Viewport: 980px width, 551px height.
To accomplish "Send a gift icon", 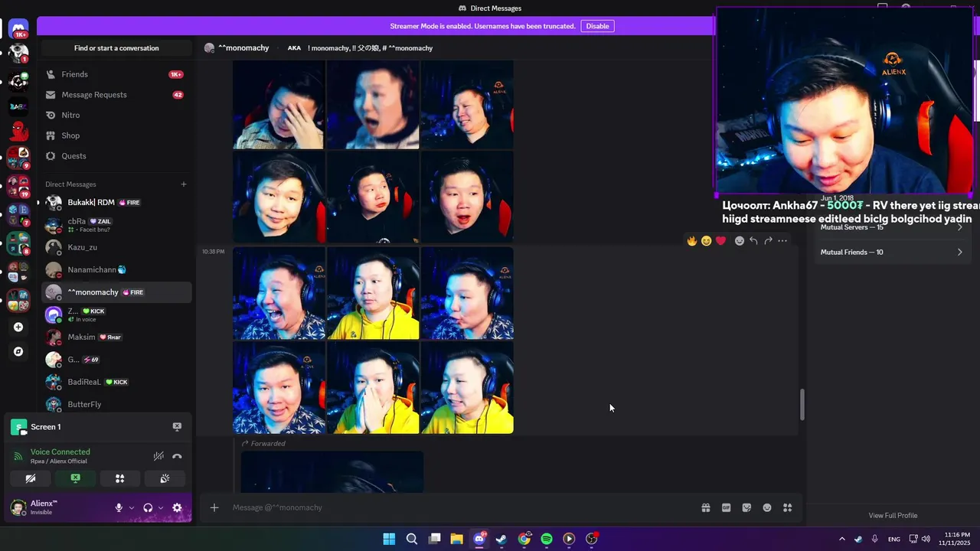I will (x=706, y=507).
